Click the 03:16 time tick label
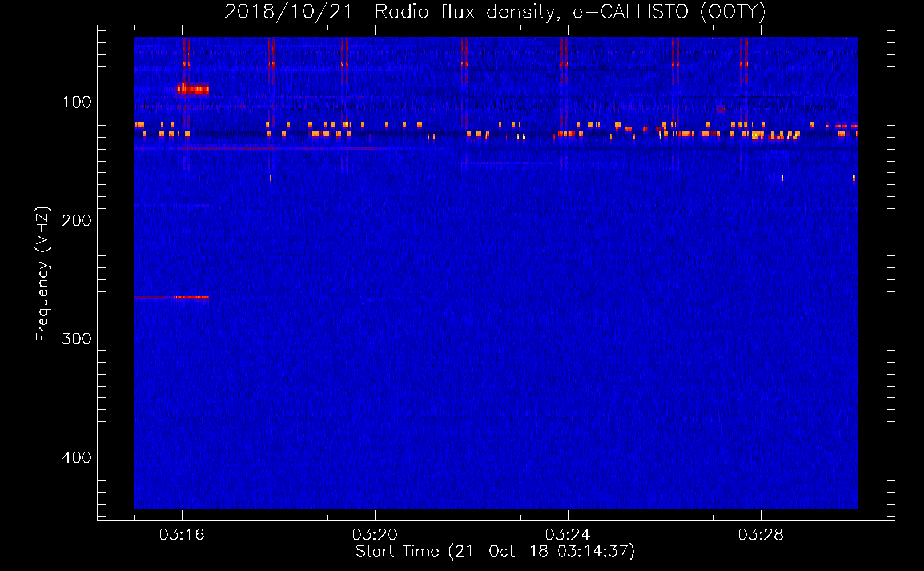This screenshot has height=571, width=924. 182,535
